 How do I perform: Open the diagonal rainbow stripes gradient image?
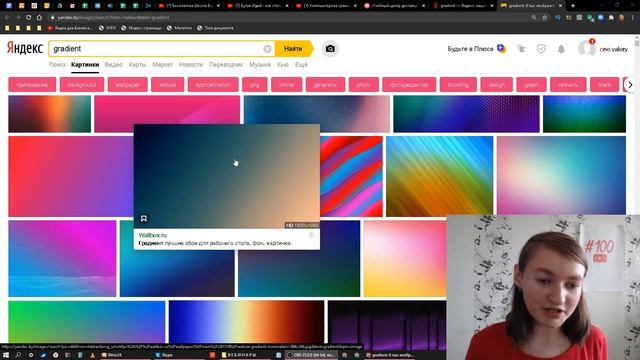440,176
